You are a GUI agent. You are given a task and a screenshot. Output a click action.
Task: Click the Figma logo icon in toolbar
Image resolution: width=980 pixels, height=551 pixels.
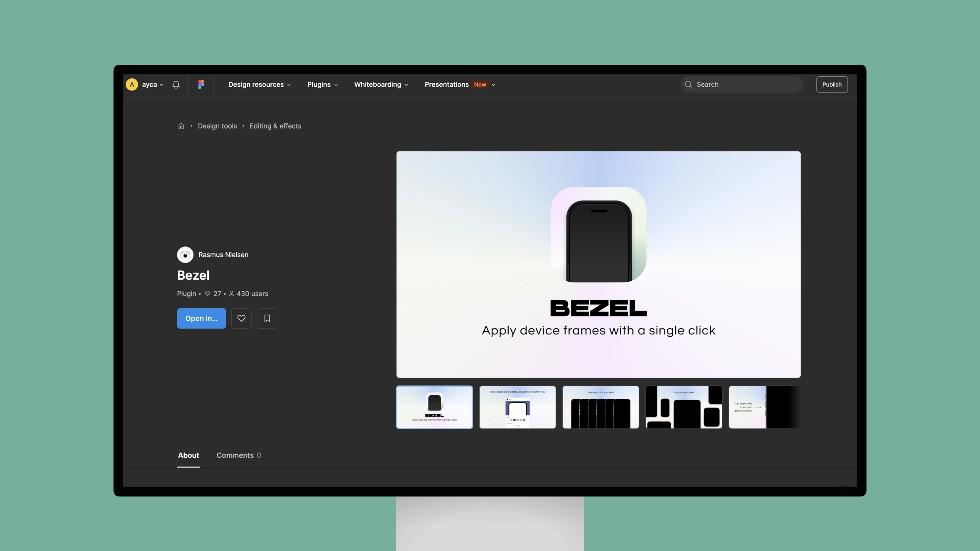point(201,84)
